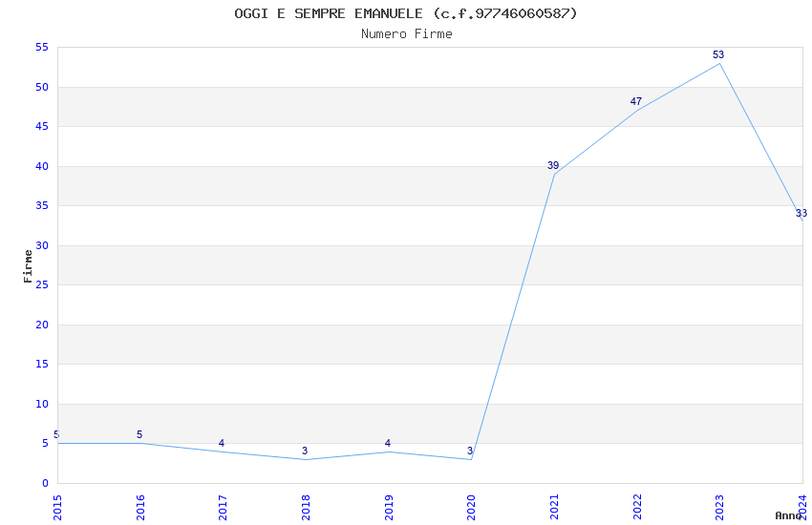Select the 2017 x-axis year label

(223, 508)
